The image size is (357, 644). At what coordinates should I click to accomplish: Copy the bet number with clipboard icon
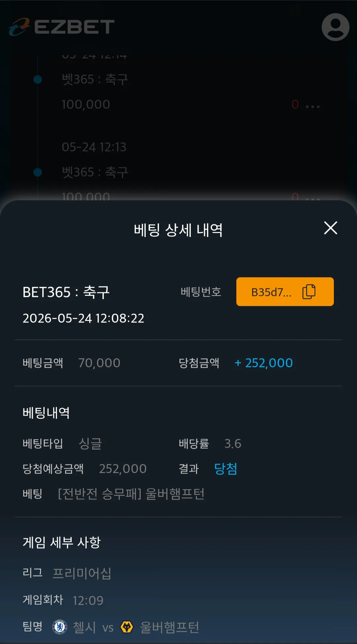pyautogui.click(x=309, y=292)
